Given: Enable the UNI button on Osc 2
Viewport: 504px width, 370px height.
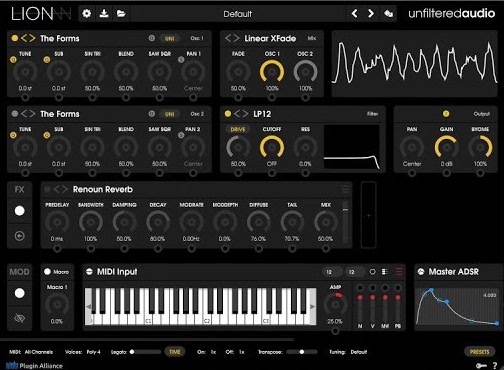Looking at the screenshot, I should click(169, 114).
